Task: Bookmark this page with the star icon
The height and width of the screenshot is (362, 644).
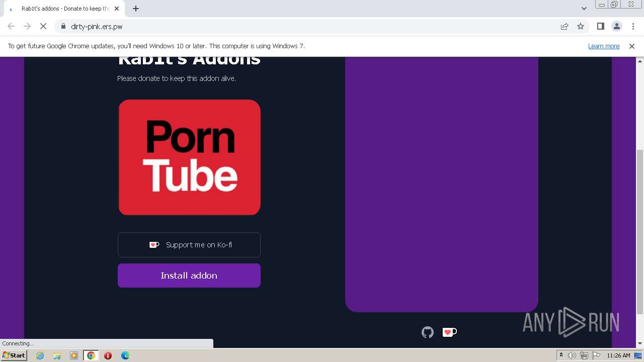Action: [581, 26]
